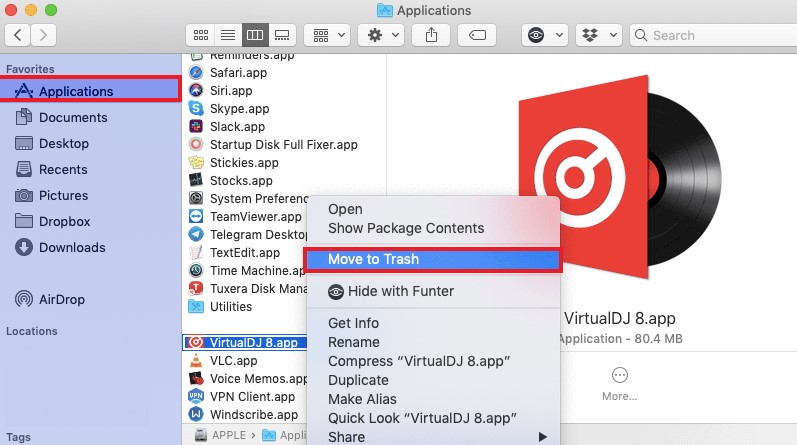Viewport: 797px width, 445px height.
Task: Open the Funter eye toolbar dropdown
Action: [545, 35]
